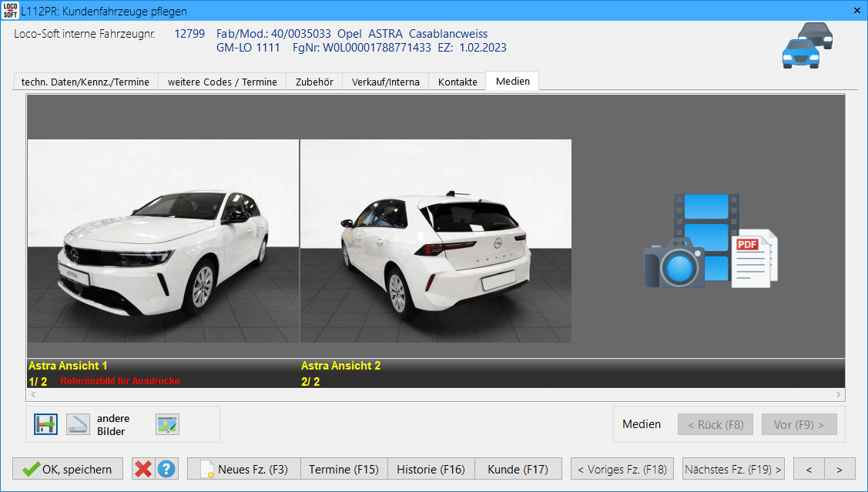Select the Astra Ansicht 1 front thumbnail
This screenshot has width=868, height=492.
163,240
